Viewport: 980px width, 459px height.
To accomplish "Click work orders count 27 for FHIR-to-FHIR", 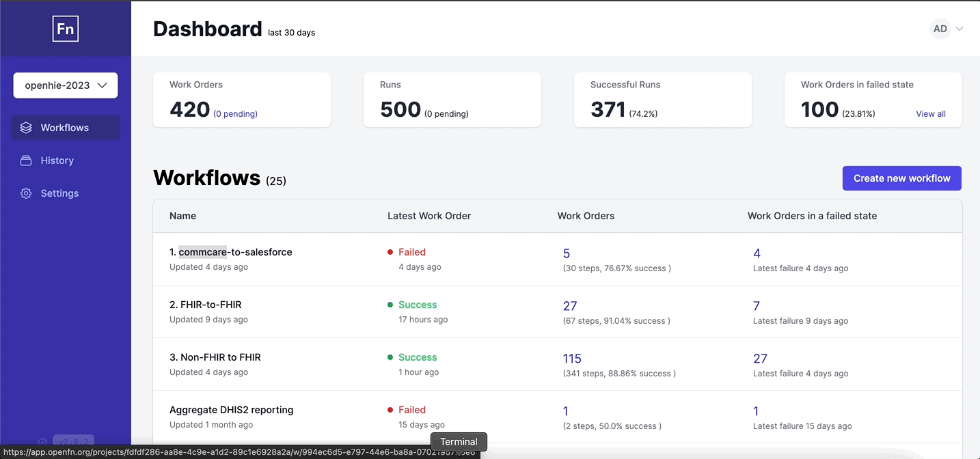I will coord(570,306).
